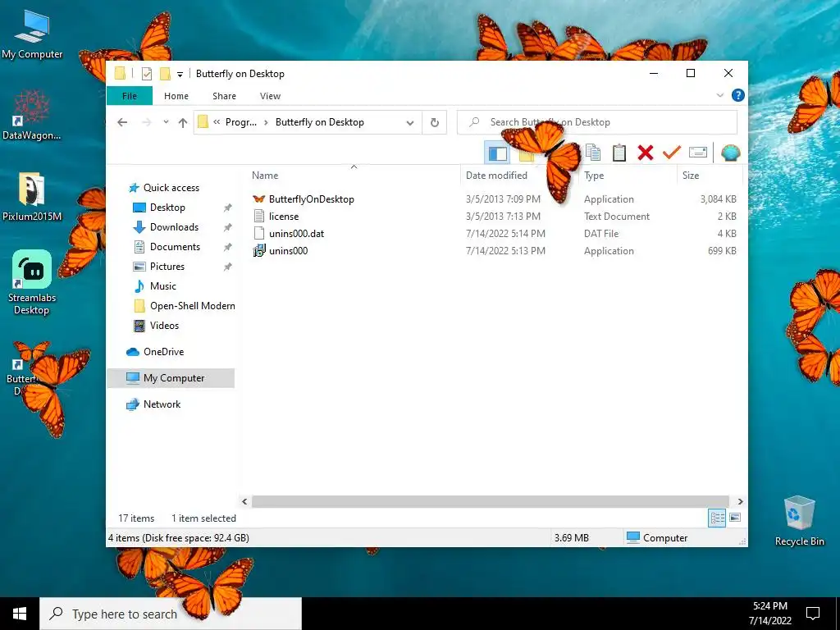Open Explorer Help question mark icon

(x=737, y=95)
